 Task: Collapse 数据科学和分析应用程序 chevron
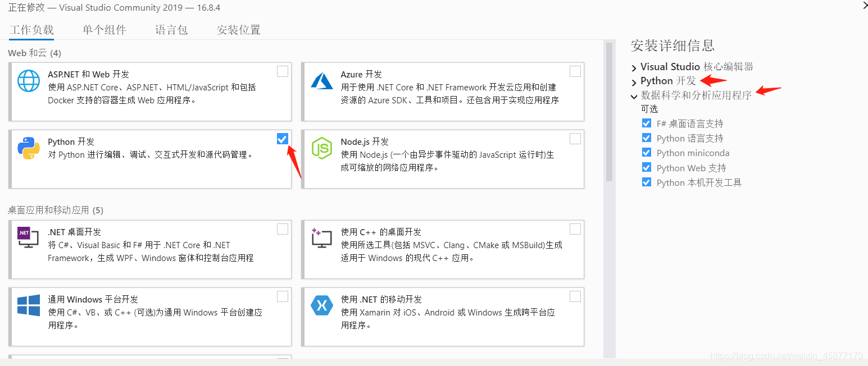pos(634,97)
